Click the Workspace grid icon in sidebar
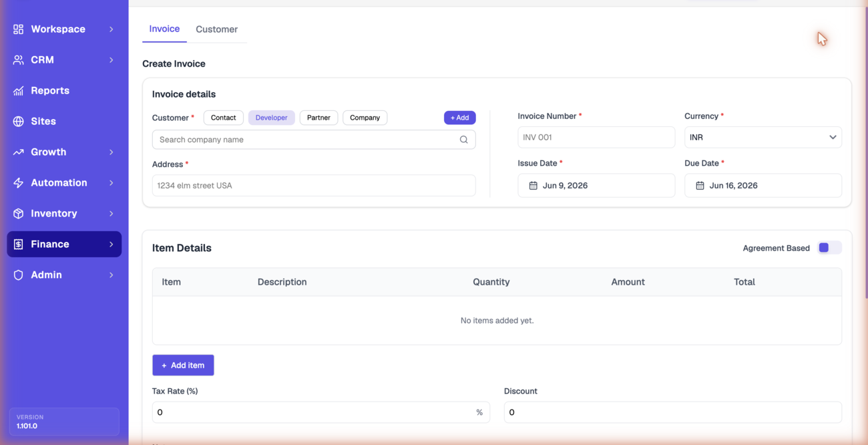868x445 pixels. click(x=18, y=29)
